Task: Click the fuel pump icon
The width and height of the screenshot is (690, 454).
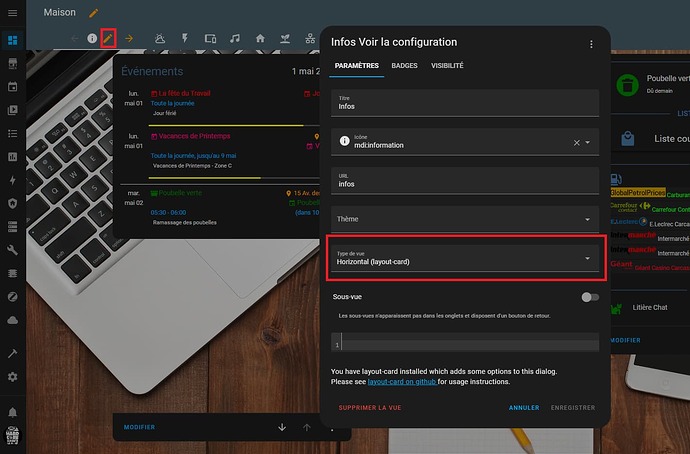Action: [x=616, y=179]
